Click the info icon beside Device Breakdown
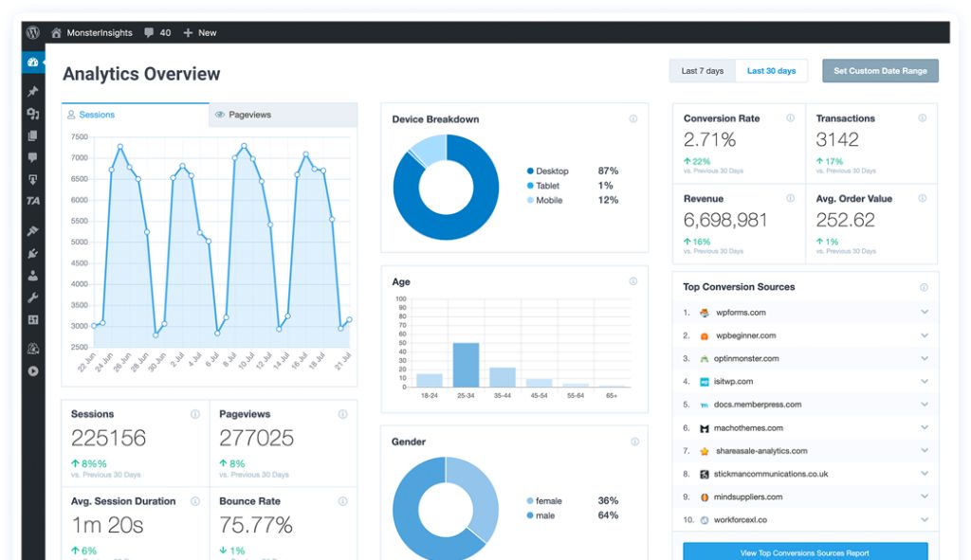The height and width of the screenshot is (560, 971). (x=632, y=119)
